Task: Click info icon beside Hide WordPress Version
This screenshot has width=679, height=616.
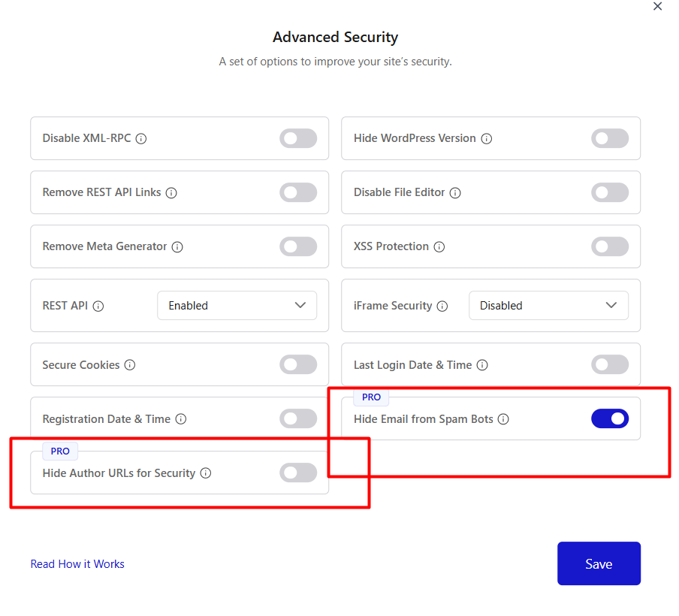Action: pos(487,139)
